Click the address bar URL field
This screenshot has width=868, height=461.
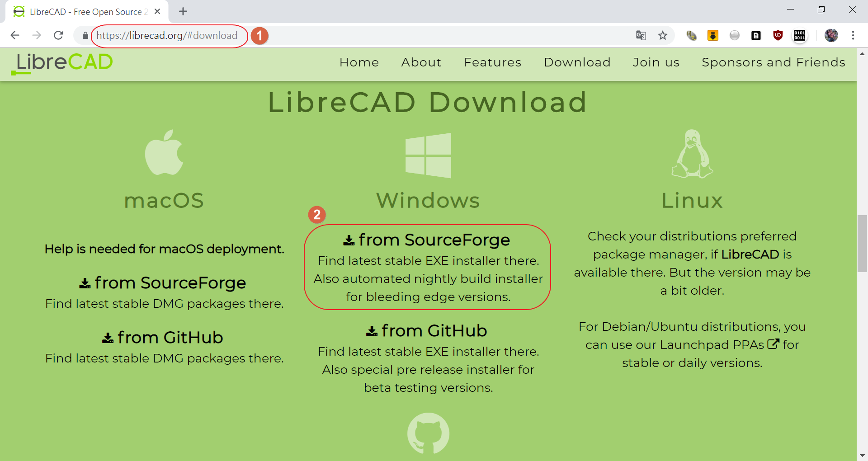click(167, 36)
